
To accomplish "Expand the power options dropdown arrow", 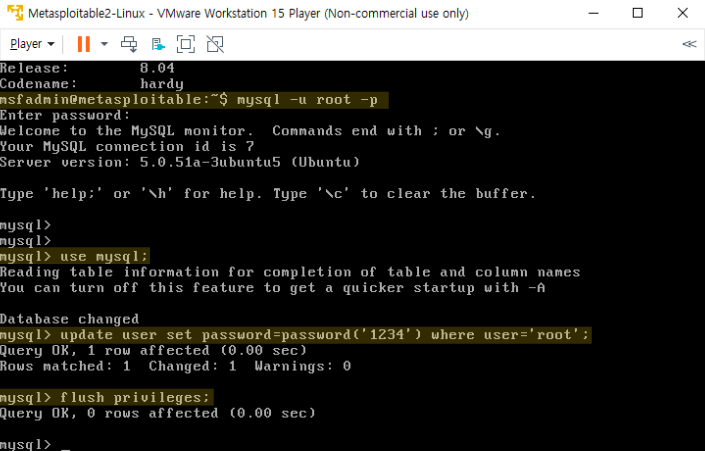I will 104,44.
